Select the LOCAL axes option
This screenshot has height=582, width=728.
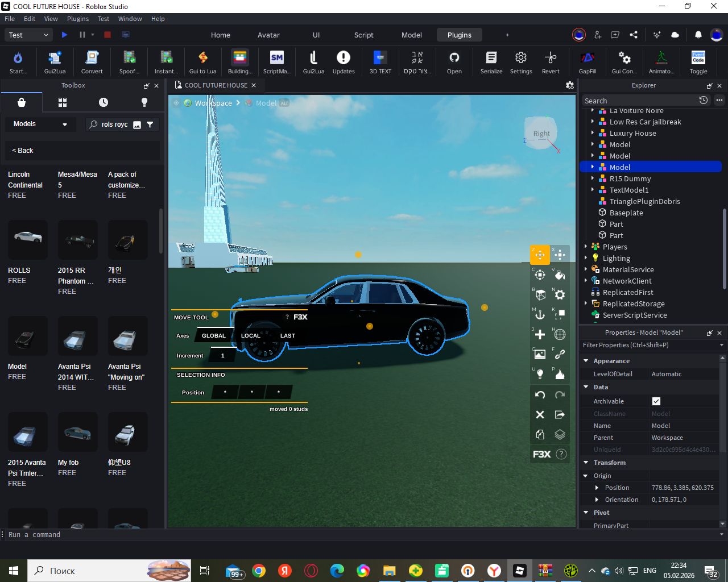pos(250,336)
